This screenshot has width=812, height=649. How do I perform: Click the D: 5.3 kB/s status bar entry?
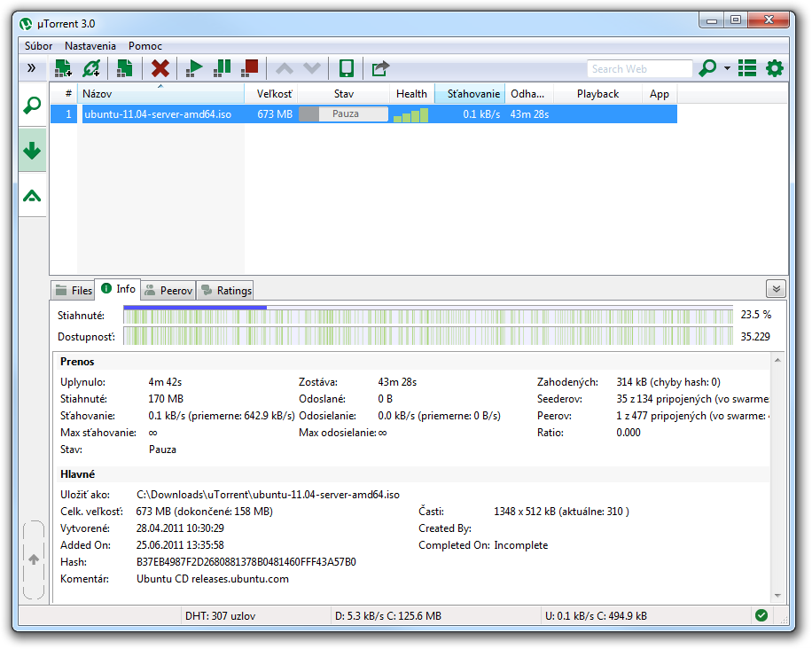coord(388,616)
